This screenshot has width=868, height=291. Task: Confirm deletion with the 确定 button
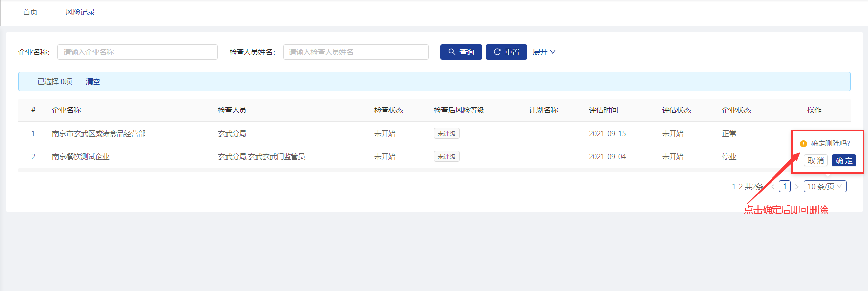click(844, 160)
